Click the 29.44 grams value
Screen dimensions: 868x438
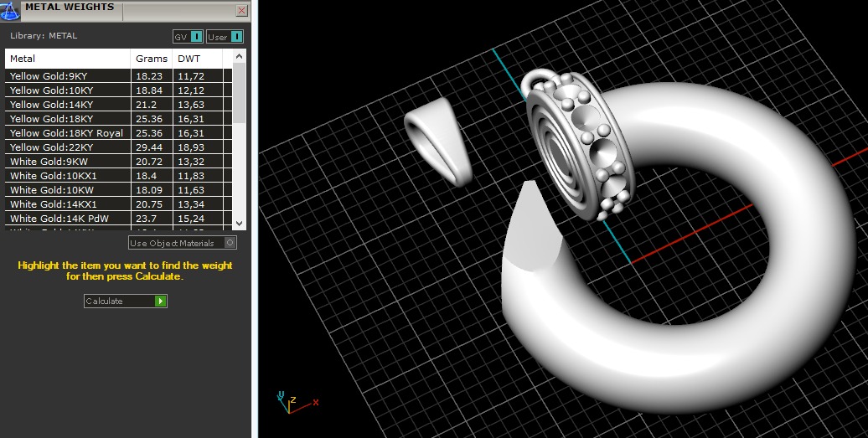coord(149,147)
